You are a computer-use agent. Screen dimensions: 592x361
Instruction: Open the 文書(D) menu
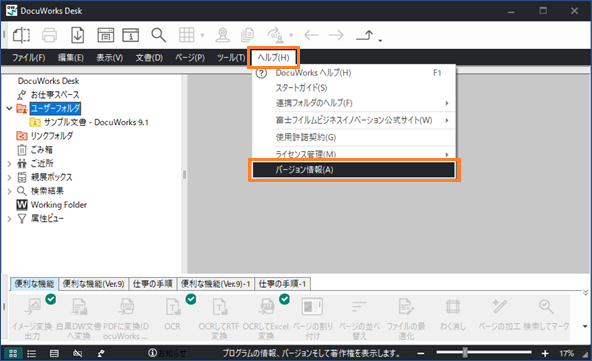click(149, 57)
